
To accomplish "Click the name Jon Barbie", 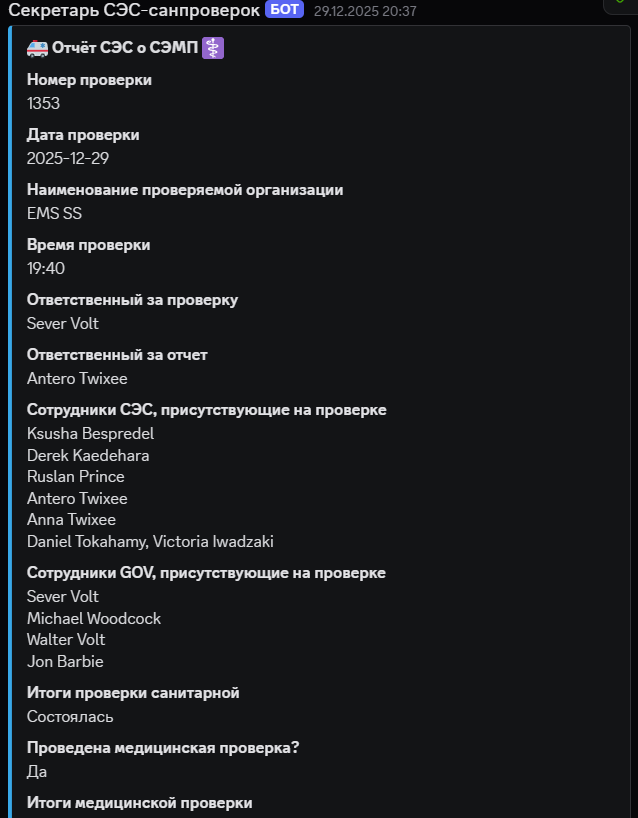I will tap(65, 661).
